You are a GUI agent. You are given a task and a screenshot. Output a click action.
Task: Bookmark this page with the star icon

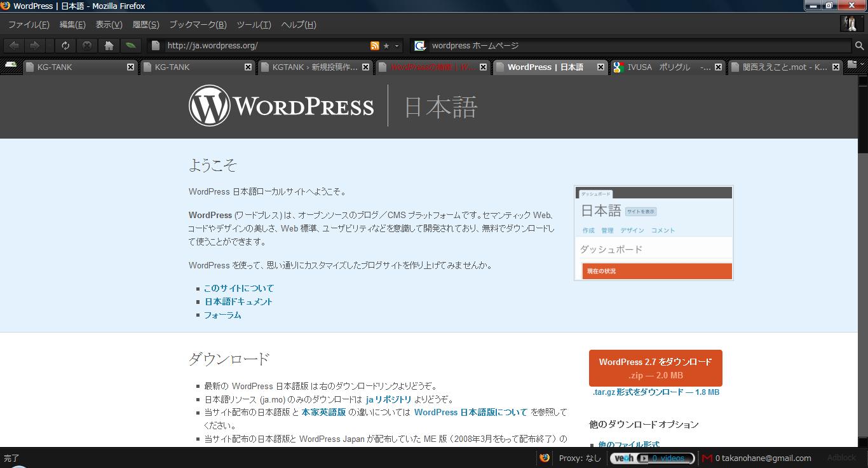tap(386, 46)
